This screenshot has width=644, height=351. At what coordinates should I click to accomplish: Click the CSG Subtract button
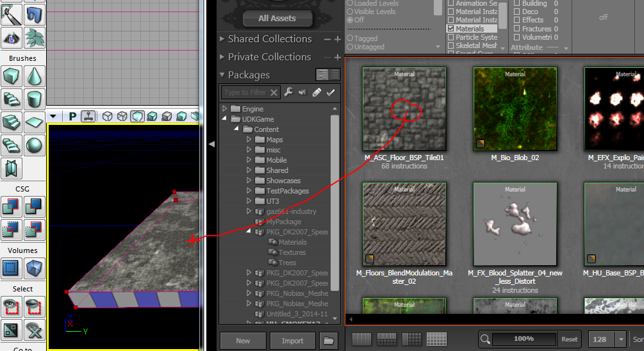point(34,207)
